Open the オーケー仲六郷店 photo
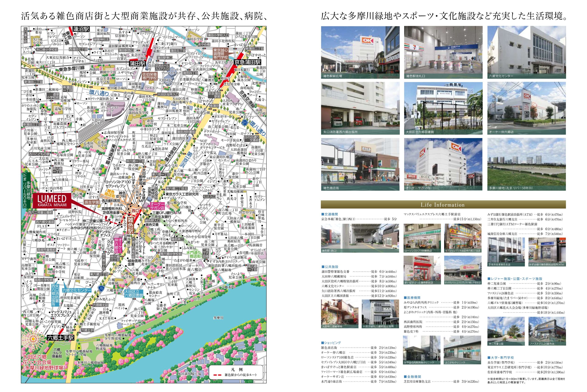Viewport: 587px width, 392px height. coord(526,108)
